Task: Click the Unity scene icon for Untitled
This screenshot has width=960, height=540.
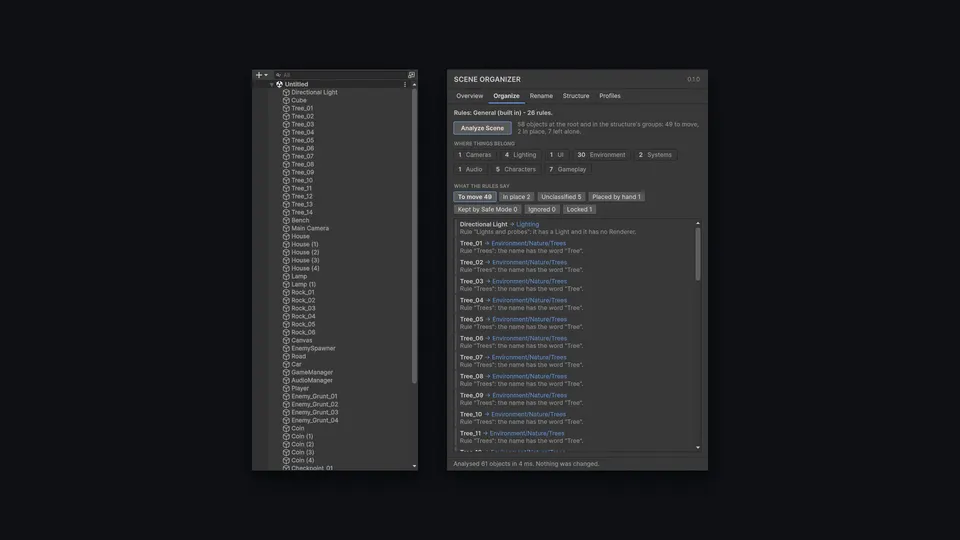Action: tap(280, 84)
